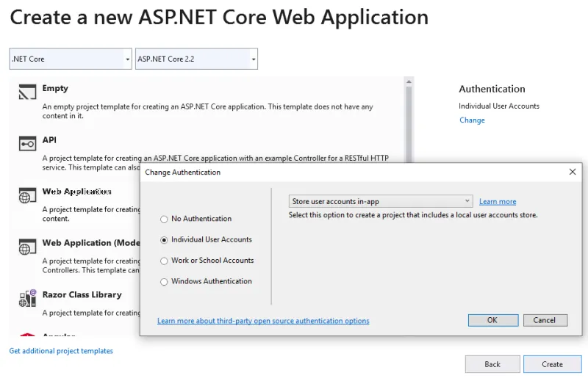The image size is (588, 381).
Task: Click the OK button
Action: coord(493,320)
